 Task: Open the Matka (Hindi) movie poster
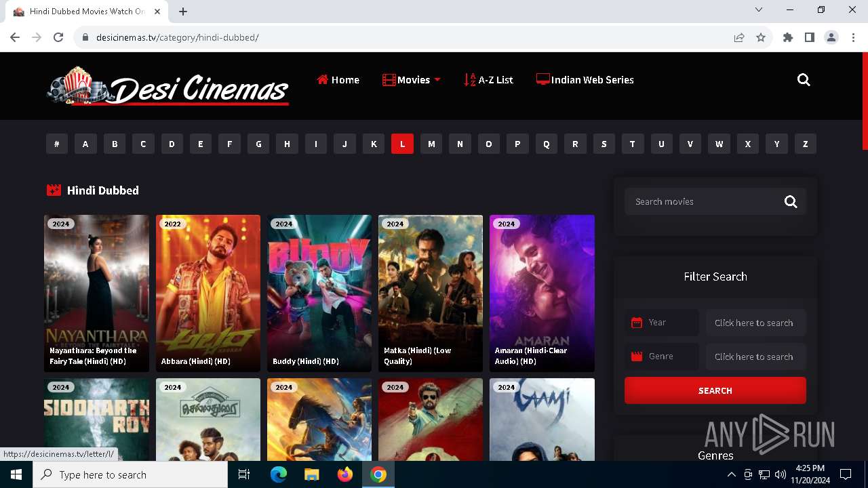point(431,293)
